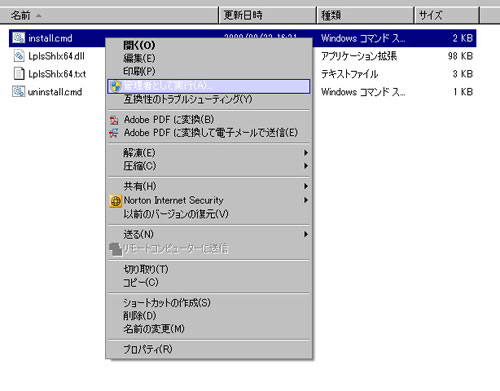Click the install.cmd file name

click(50, 38)
